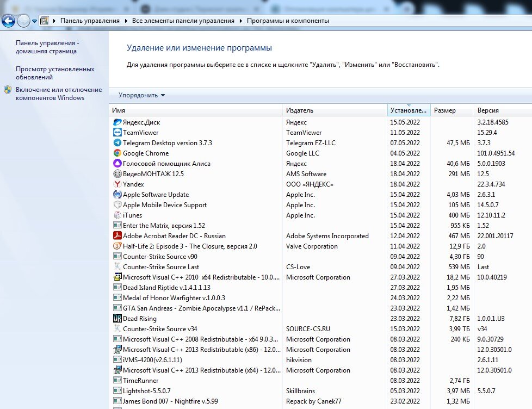This screenshot has height=409, width=532.
Task: Click the Counter-Strike Source Last icon
Action: click(117, 267)
